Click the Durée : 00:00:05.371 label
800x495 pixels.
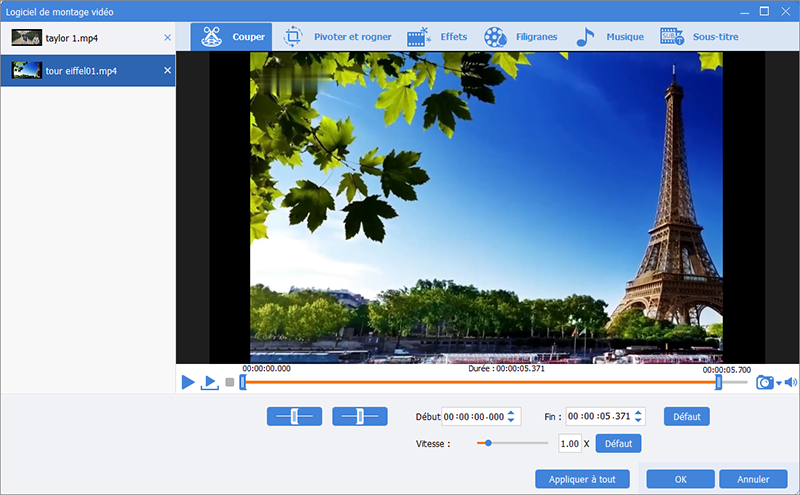tap(506, 368)
